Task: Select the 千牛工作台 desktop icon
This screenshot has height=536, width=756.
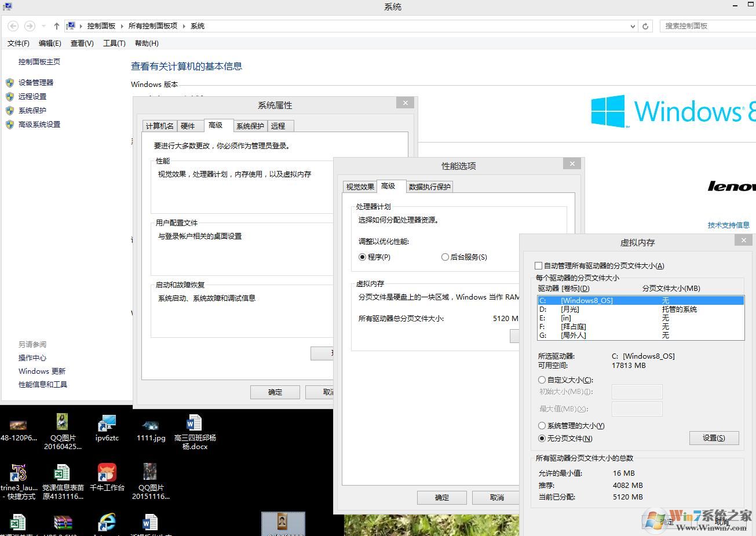Action: [x=107, y=472]
